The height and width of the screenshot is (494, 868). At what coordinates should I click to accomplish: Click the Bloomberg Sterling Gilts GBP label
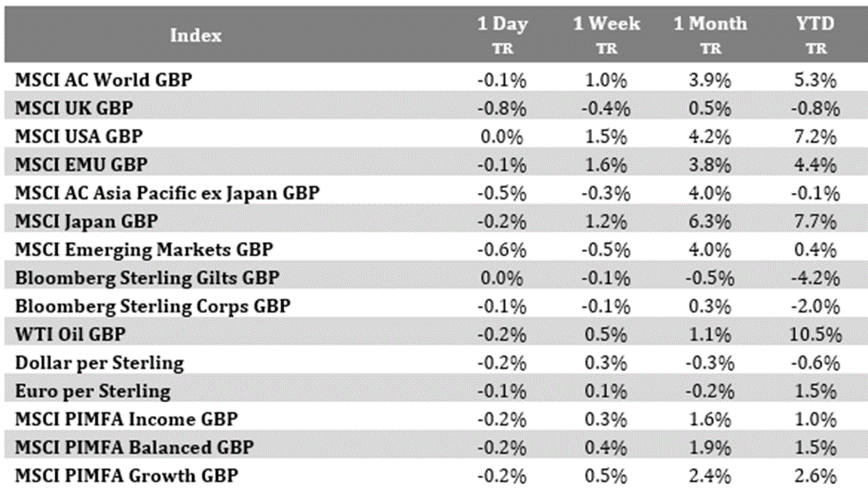(147, 278)
